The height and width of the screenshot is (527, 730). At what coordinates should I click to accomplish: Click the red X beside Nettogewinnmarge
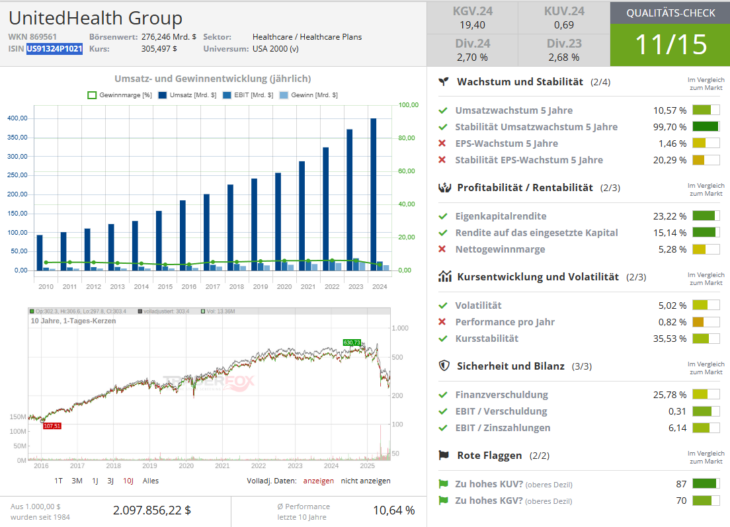[x=442, y=249]
